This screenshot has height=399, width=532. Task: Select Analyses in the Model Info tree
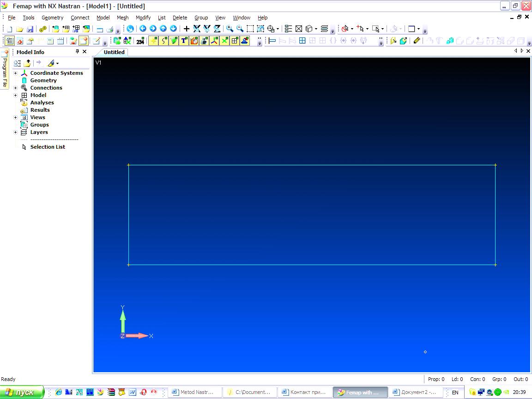pyautogui.click(x=42, y=103)
